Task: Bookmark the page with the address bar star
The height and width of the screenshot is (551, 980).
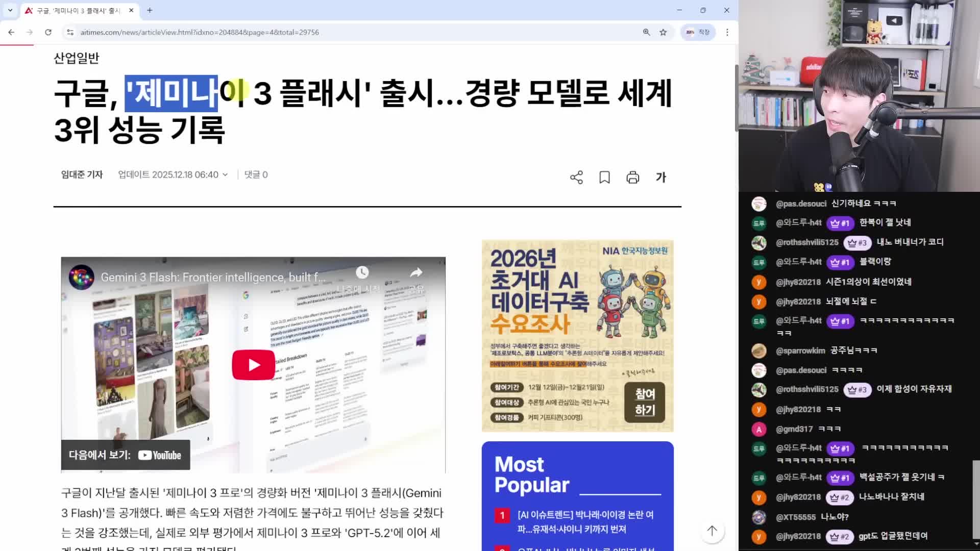Action: pyautogui.click(x=663, y=32)
